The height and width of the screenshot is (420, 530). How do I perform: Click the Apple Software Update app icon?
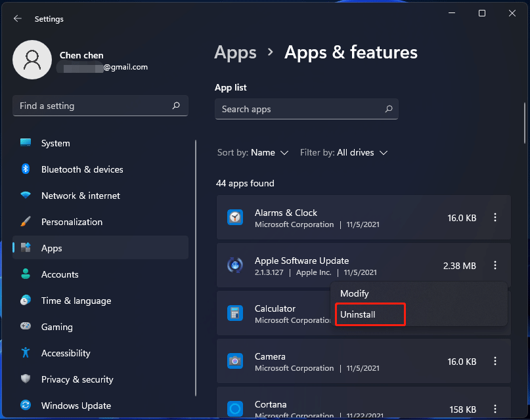[x=235, y=265]
